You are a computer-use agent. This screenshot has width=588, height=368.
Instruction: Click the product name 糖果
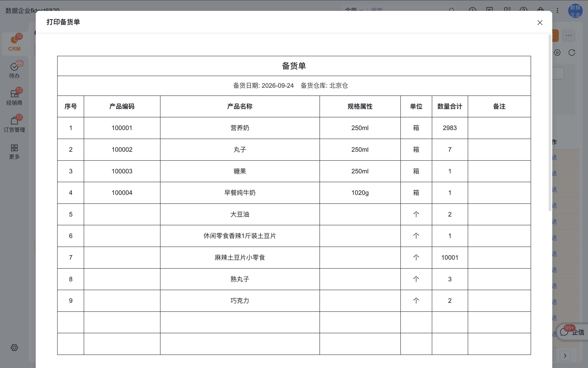(x=239, y=171)
